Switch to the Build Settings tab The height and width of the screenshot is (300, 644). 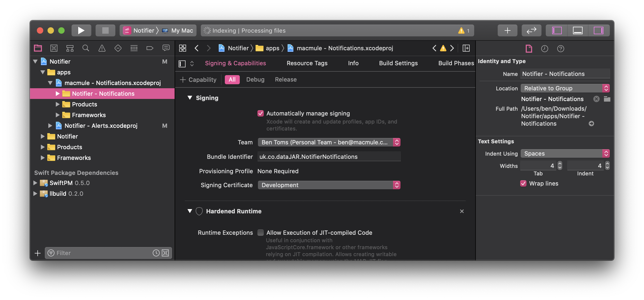coord(398,63)
